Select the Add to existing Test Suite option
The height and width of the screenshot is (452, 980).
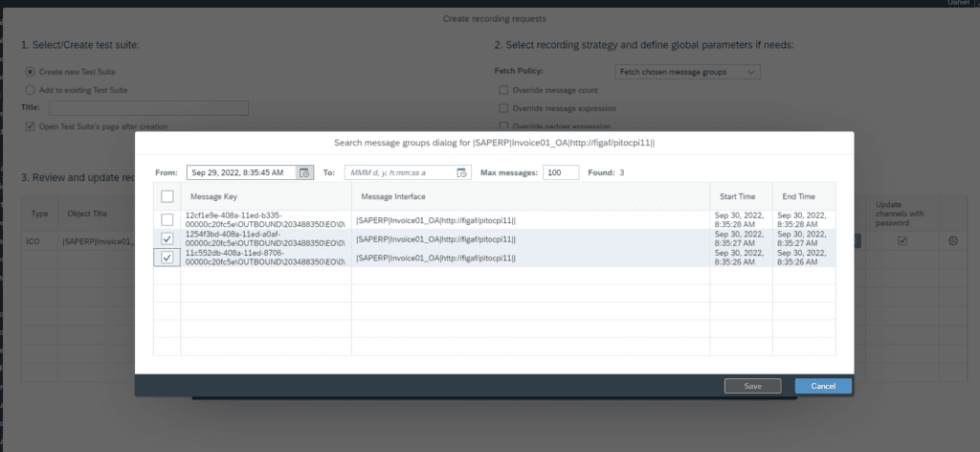30,90
